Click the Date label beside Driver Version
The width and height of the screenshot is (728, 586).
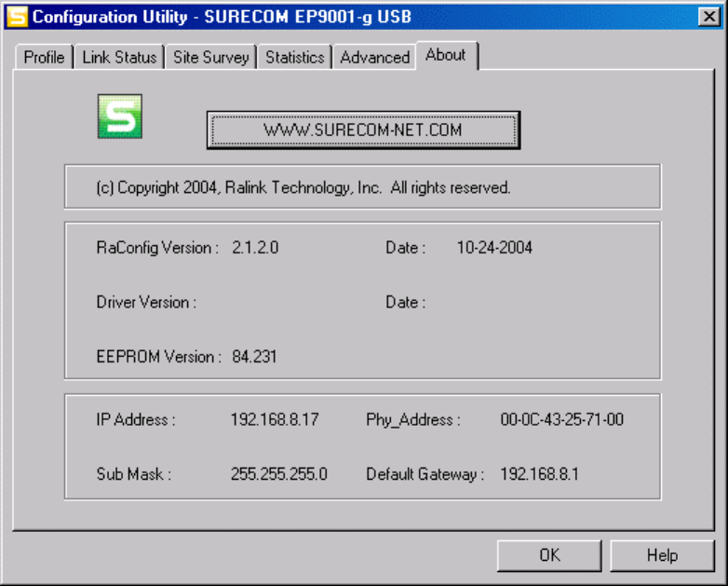click(405, 303)
